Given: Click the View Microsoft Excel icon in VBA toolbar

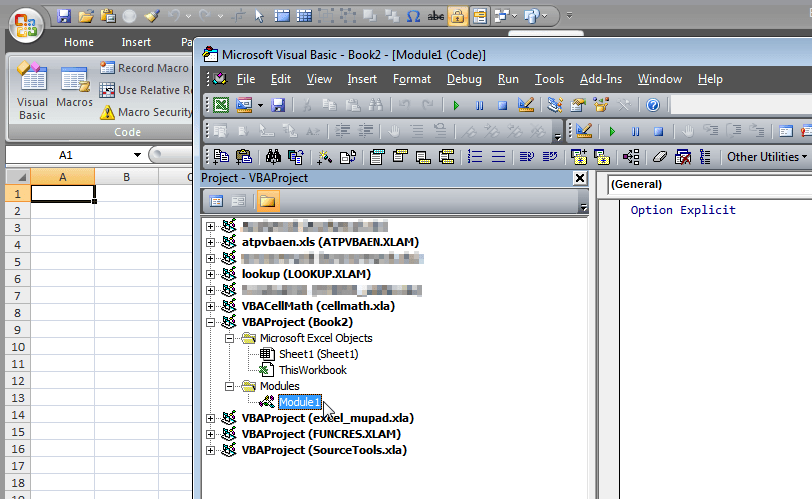Looking at the screenshot, I should click(221, 105).
